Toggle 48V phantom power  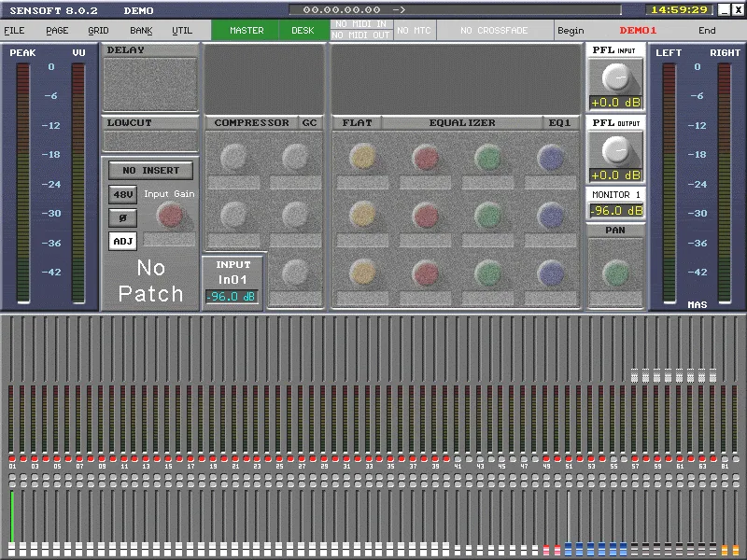click(x=123, y=195)
